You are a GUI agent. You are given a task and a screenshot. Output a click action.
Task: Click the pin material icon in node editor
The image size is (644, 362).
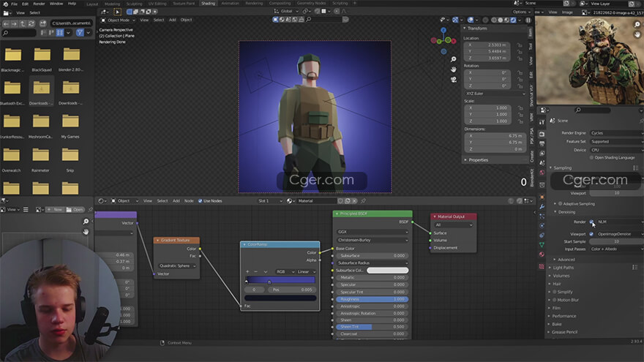[363, 200]
